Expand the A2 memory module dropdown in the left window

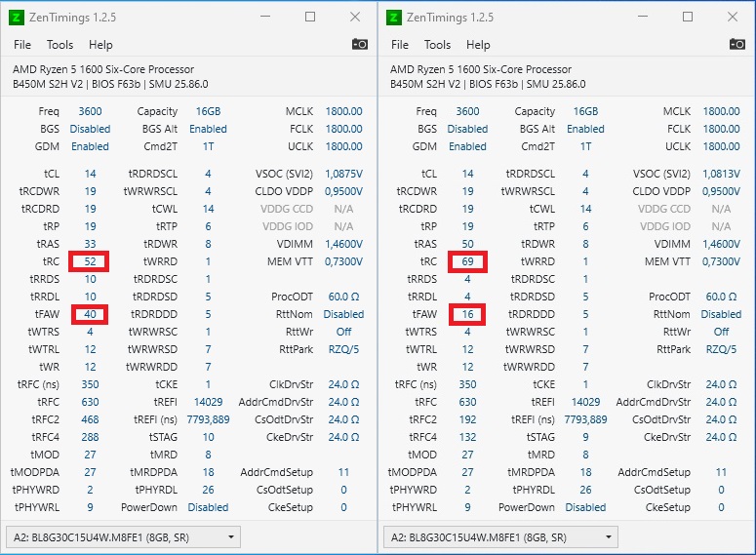(123, 537)
